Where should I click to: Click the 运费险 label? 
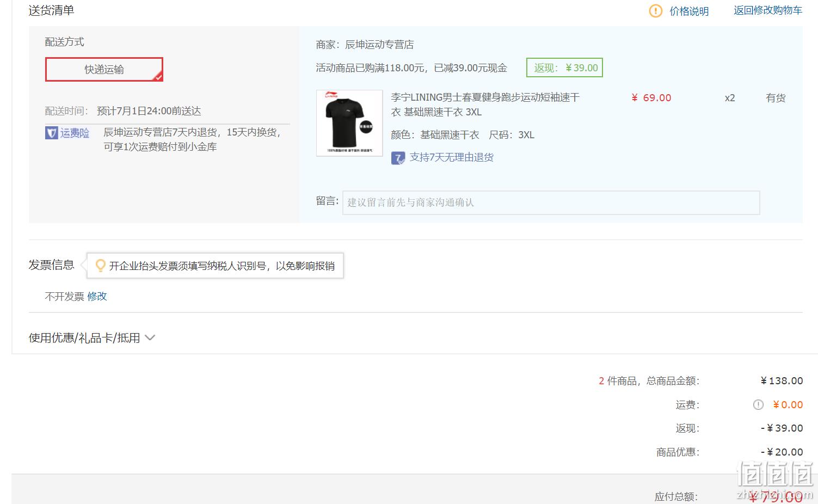click(75, 133)
